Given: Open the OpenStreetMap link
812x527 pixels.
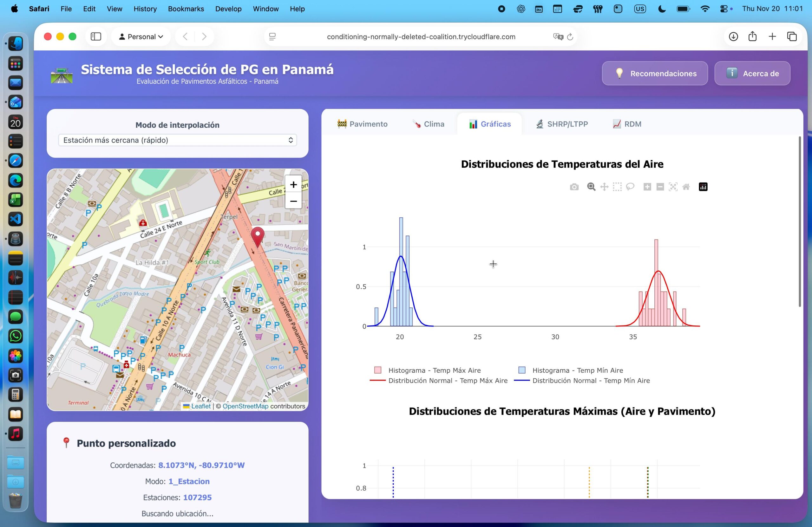Looking at the screenshot, I should pos(245,406).
